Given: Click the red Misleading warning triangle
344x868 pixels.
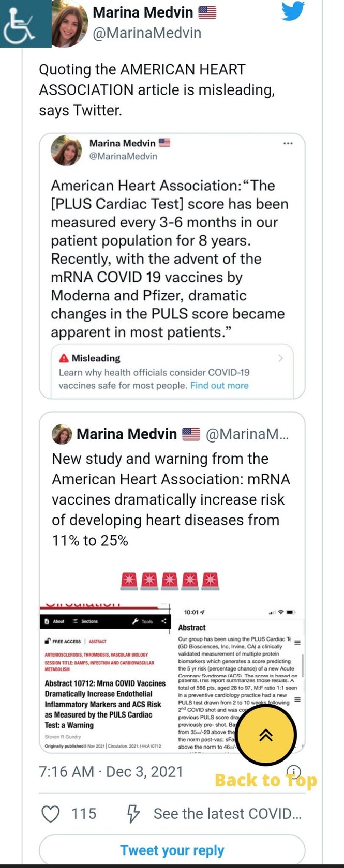Looking at the screenshot, I should (64, 358).
